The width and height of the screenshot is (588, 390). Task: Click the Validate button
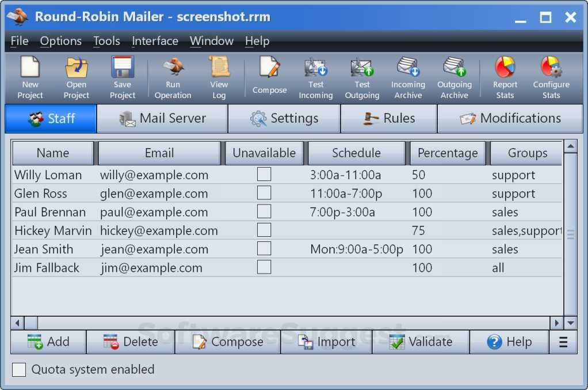click(421, 342)
